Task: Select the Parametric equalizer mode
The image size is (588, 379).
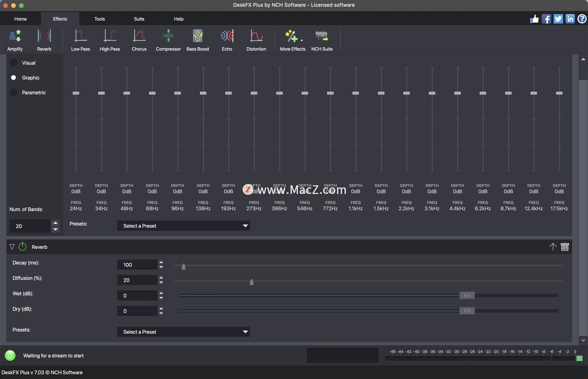Action: click(13, 92)
